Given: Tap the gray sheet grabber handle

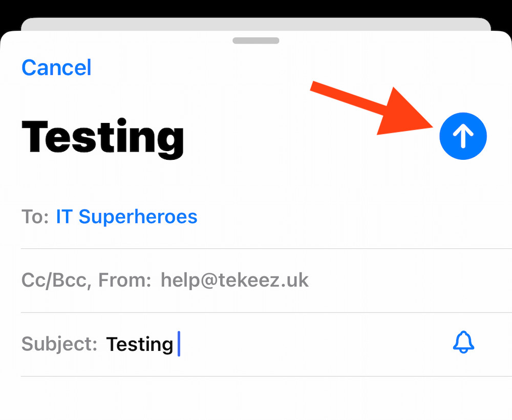Looking at the screenshot, I should pos(255,40).
